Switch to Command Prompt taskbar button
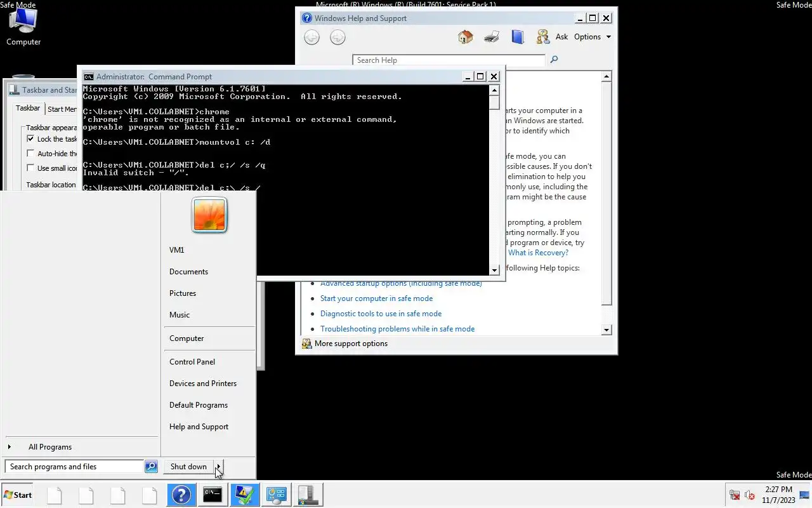This screenshot has height=508, width=812. 213,495
